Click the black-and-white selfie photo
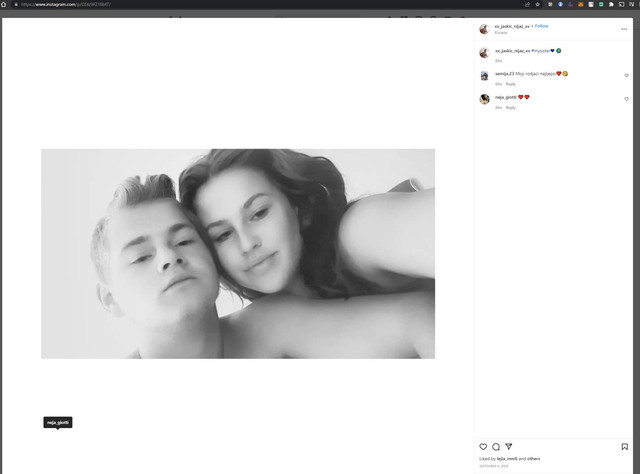Viewport: 640px width, 474px height. [238, 254]
